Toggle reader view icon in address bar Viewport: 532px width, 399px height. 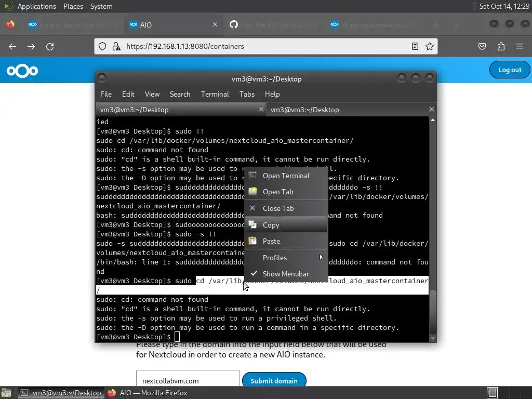click(x=415, y=46)
